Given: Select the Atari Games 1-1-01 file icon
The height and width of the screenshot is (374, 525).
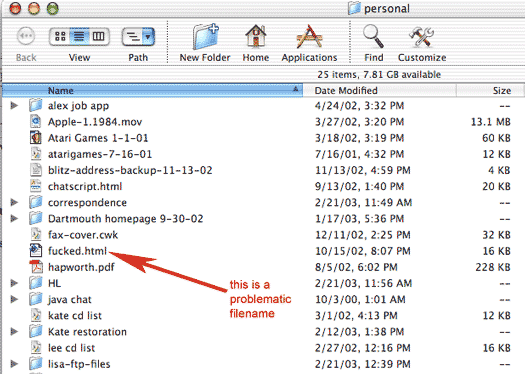Looking at the screenshot, I should pyautogui.click(x=35, y=138).
